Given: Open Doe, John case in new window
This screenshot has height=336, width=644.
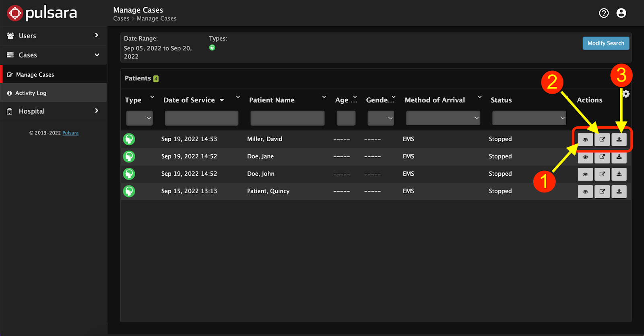Looking at the screenshot, I should coord(602,174).
